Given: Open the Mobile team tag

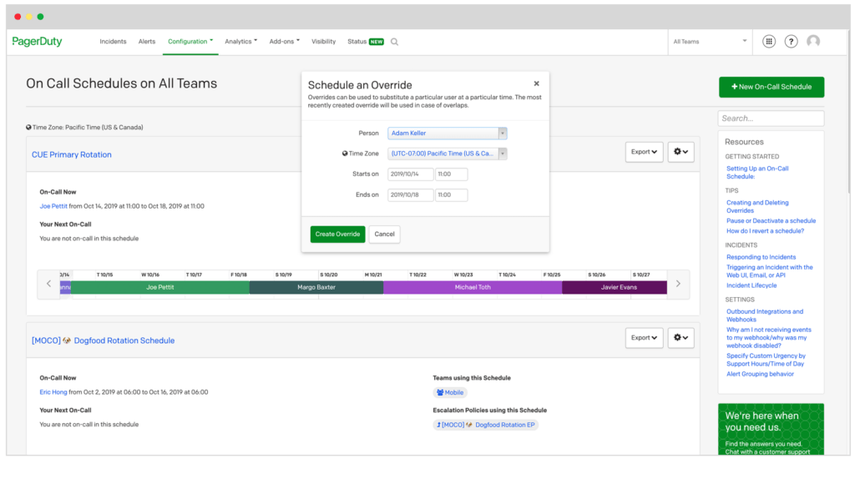Looking at the screenshot, I should [450, 392].
